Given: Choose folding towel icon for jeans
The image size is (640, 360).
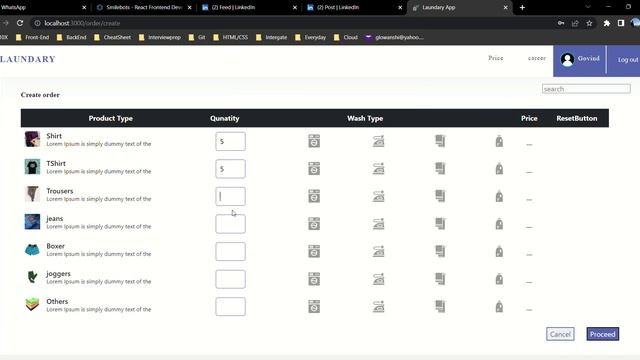Looking at the screenshot, I should tap(440, 224).
